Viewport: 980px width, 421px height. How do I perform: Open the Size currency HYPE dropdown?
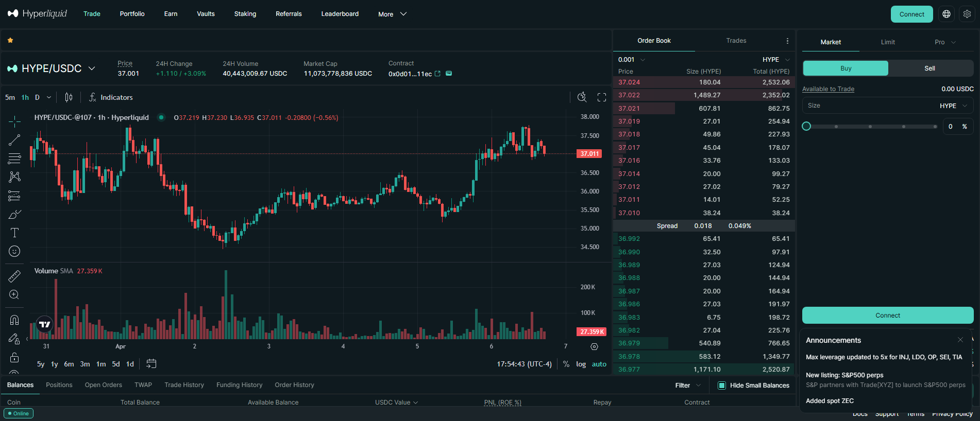coord(954,106)
